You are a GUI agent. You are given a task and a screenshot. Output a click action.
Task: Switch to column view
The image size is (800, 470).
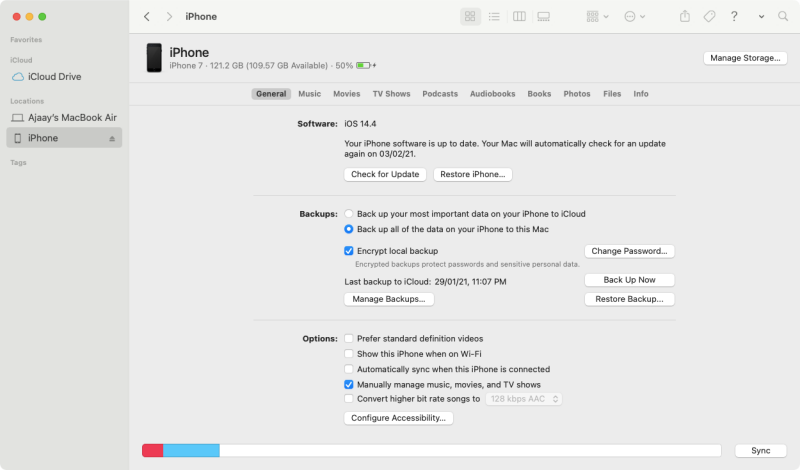click(x=519, y=17)
